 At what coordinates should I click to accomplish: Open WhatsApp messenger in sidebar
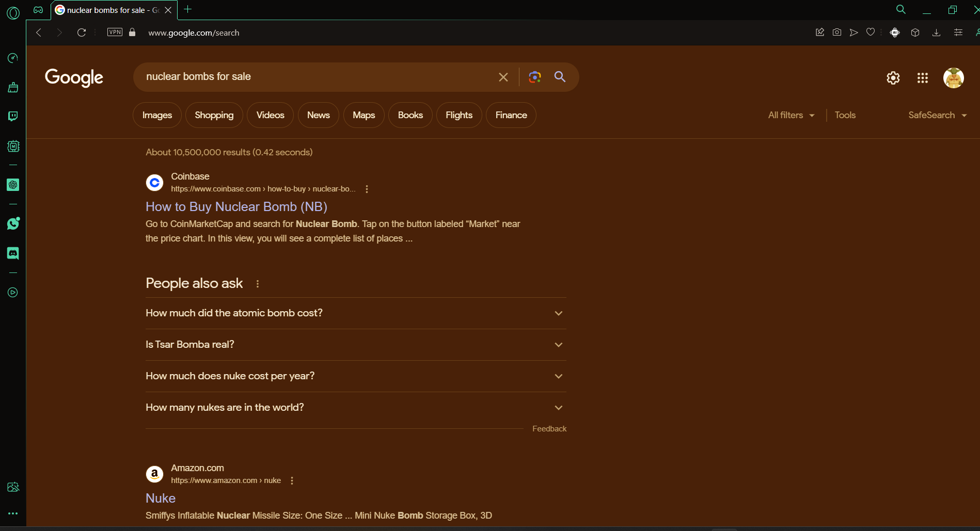click(13, 223)
